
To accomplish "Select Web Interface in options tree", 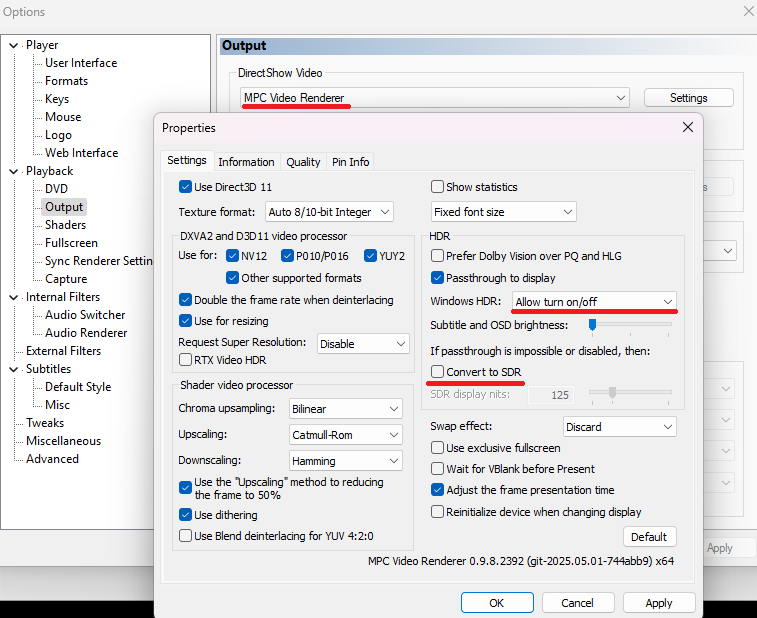I will click(82, 153).
